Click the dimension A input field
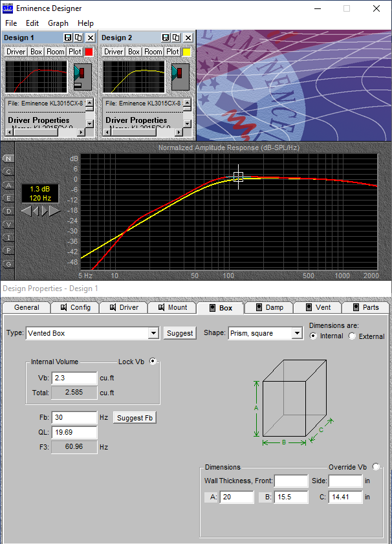392x544 pixels. coord(237,497)
